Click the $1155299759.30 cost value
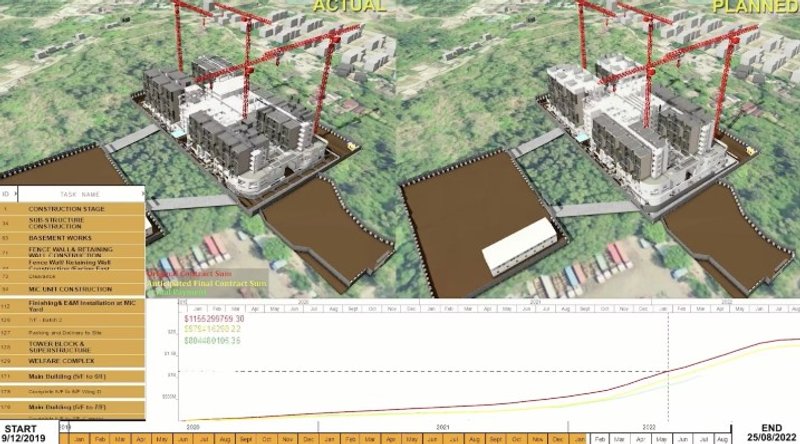This screenshot has width=800, height=444. tap(214, 318)
